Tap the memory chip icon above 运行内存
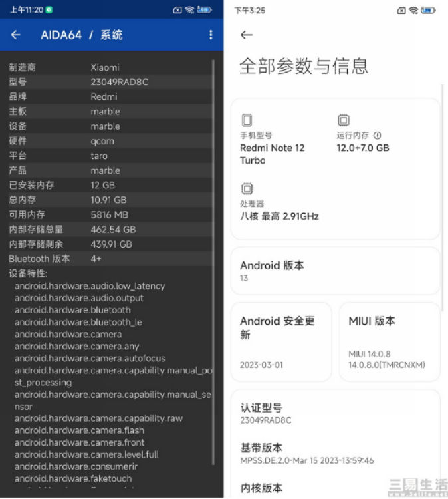 [x=344, y=120]
